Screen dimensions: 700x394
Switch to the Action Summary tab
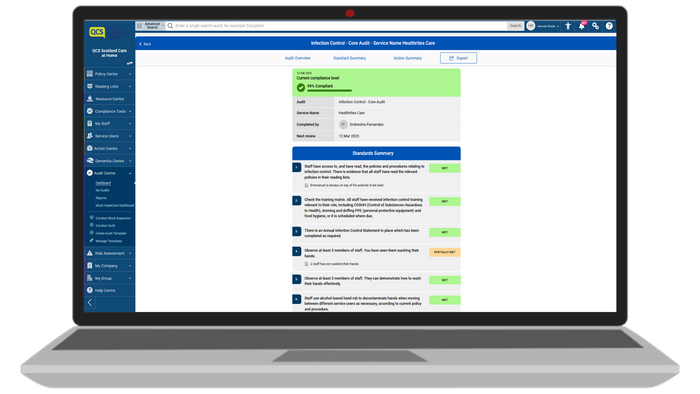pos(407,58)
